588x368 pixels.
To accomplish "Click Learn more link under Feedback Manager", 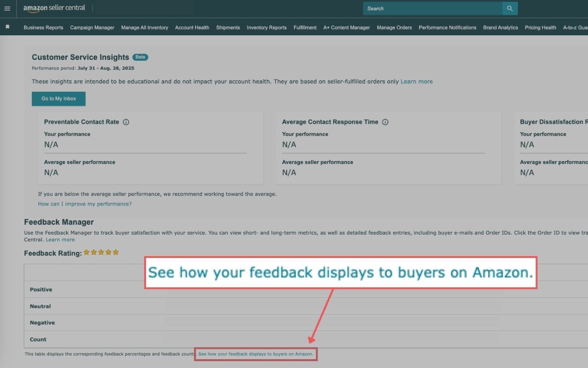I will coord(60,239).
